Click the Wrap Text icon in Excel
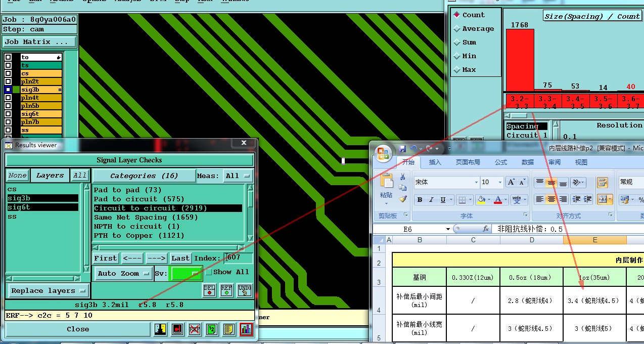 (x=602, y=183)
